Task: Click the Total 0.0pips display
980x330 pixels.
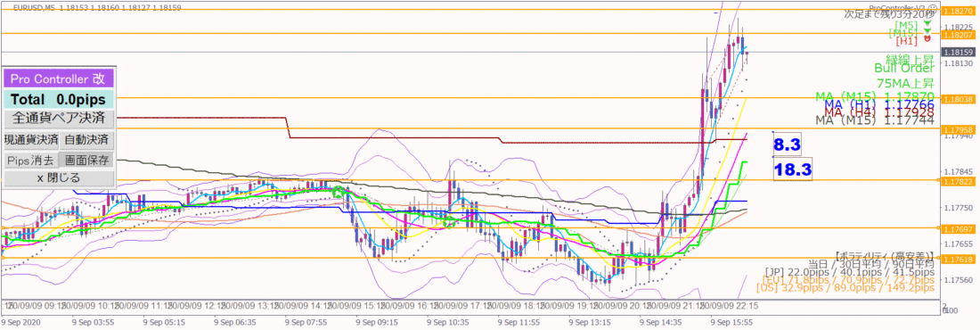Action: click(x=59, y=100)
